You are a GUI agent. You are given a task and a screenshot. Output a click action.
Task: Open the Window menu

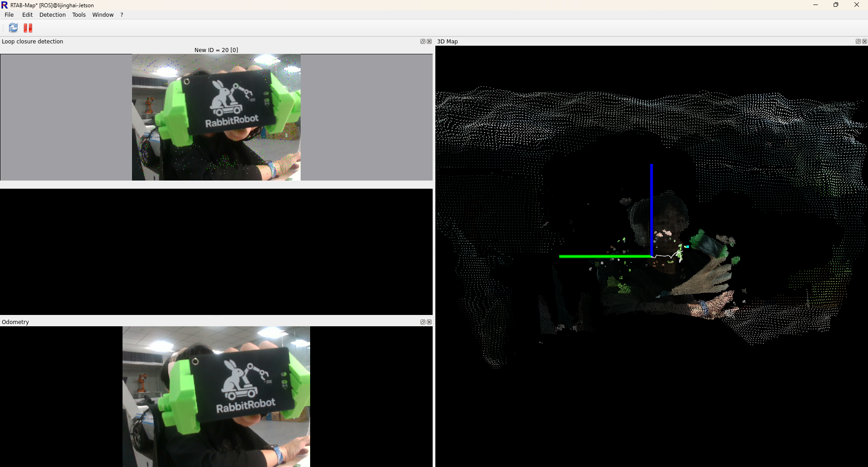point(103,15)
